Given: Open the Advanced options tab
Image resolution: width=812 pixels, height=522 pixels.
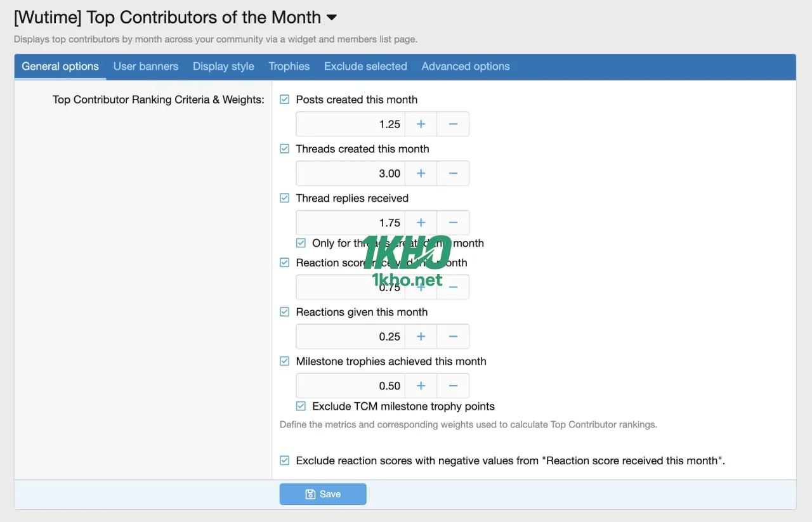Looking at the screenshot, I should [x=465, y=66].
